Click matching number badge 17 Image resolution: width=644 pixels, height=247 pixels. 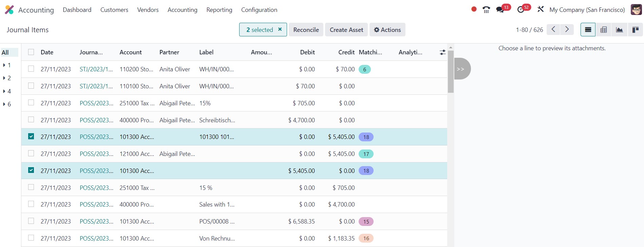point(366,154)
